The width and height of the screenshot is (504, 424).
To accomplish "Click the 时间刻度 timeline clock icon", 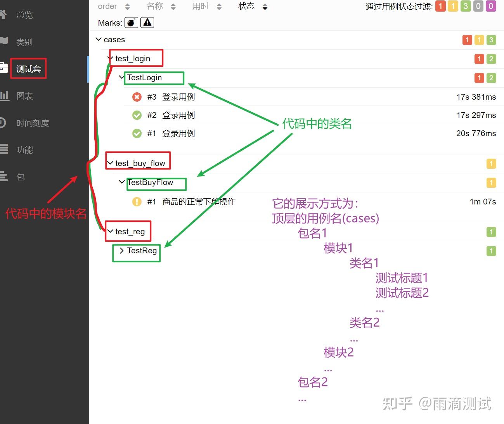I will (3, 123).
